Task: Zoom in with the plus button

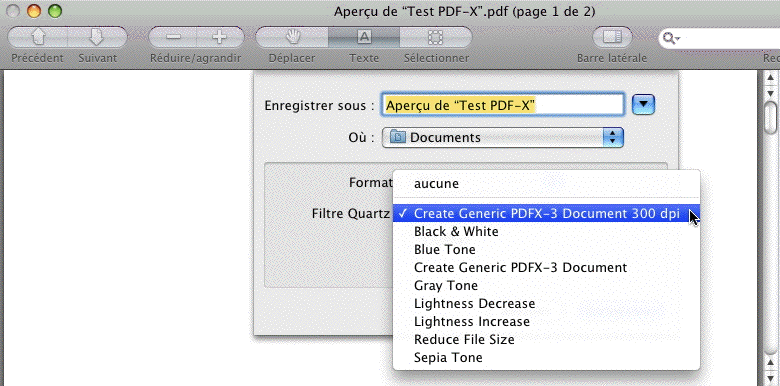Action: [220, 37]
